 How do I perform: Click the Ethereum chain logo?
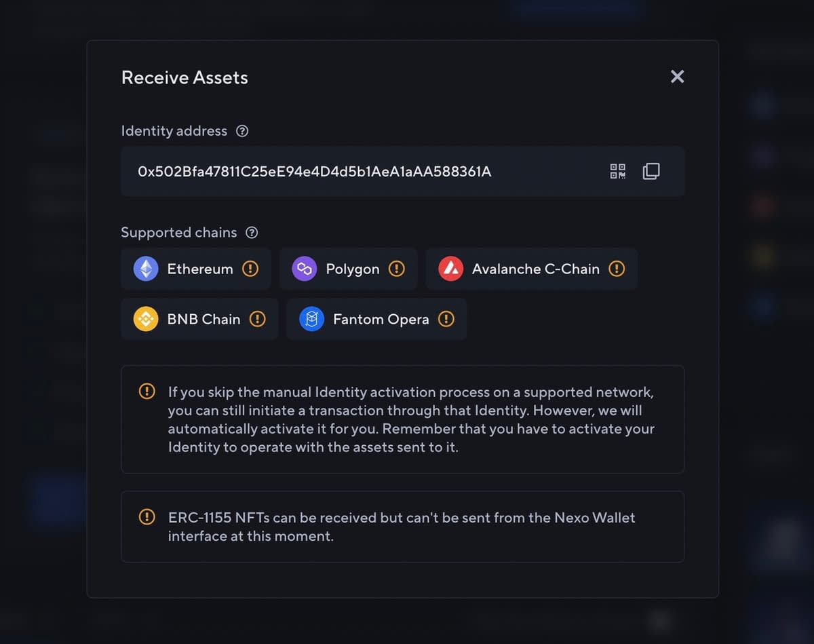point(146,269)
